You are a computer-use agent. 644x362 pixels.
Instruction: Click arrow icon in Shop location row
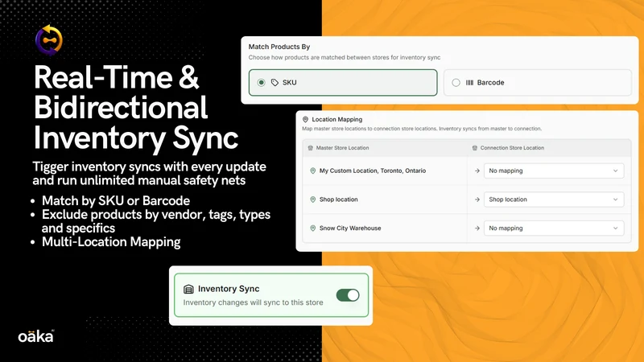coord(477,200)
